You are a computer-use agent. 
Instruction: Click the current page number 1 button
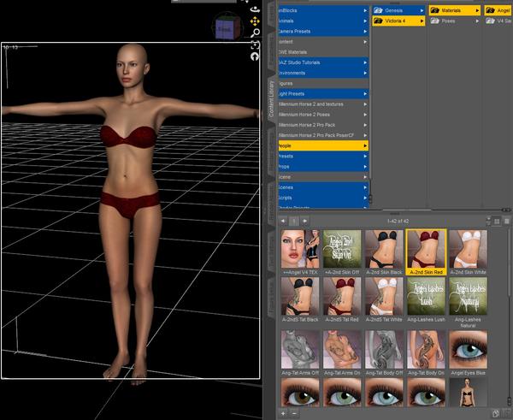coord(294,222)
